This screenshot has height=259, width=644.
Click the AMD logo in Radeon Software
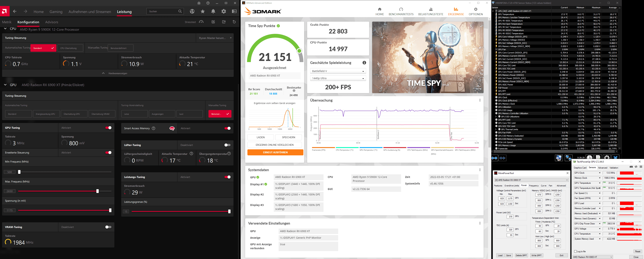point(5,11)
